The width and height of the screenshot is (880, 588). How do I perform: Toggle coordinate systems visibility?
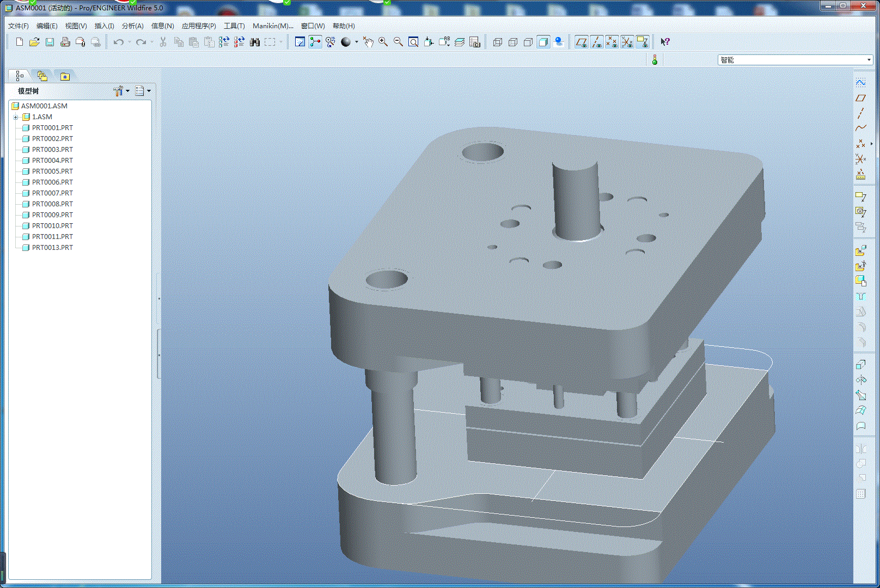click(627, 42)
